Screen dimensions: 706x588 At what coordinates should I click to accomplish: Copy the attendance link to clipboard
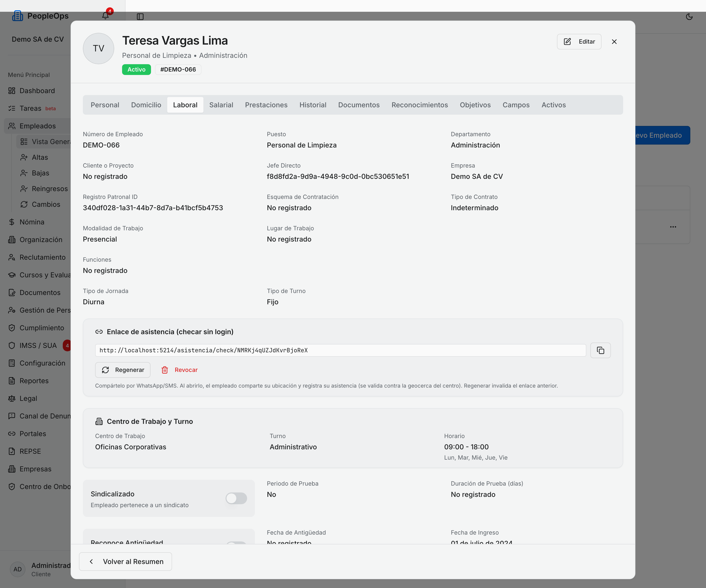coord(600,350)
